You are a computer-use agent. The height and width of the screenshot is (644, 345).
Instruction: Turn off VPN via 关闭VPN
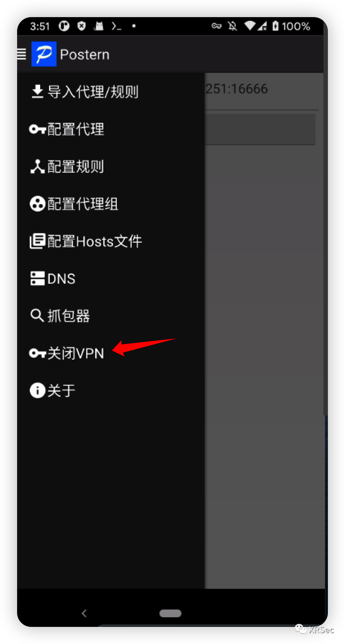click(x=111, y=353)
